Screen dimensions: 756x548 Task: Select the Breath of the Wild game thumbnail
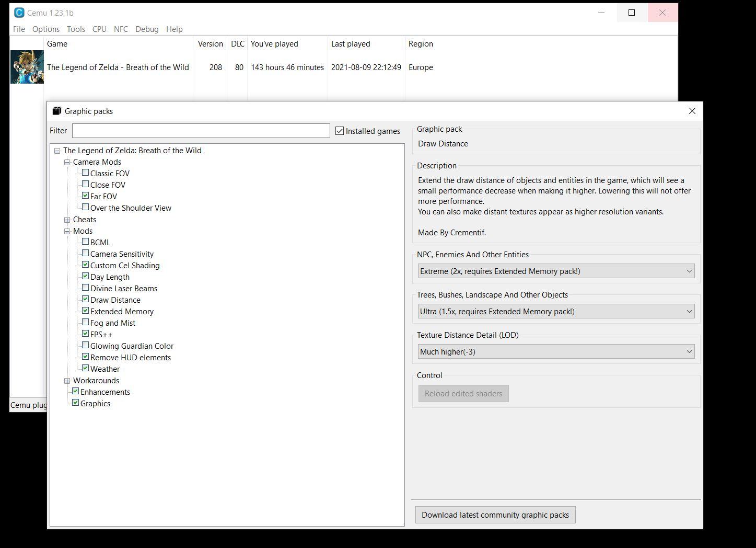point(27,67)
